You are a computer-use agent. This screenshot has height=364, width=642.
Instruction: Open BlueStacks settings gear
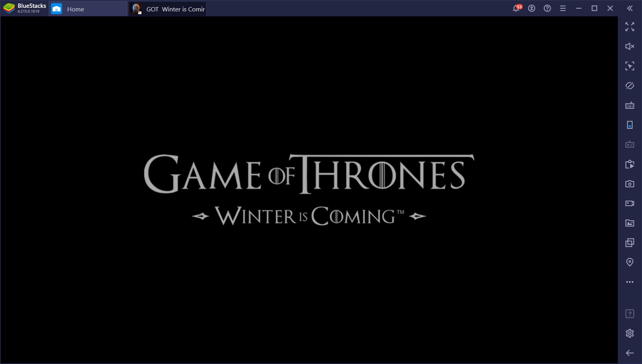pyautogui.click(x=630, y=333)
